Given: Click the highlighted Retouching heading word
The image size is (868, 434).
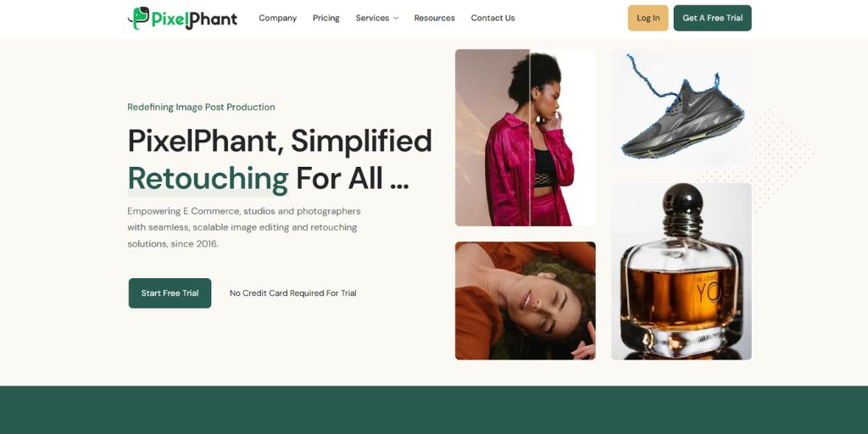Looking at the screenshot, I should [209, 178].
